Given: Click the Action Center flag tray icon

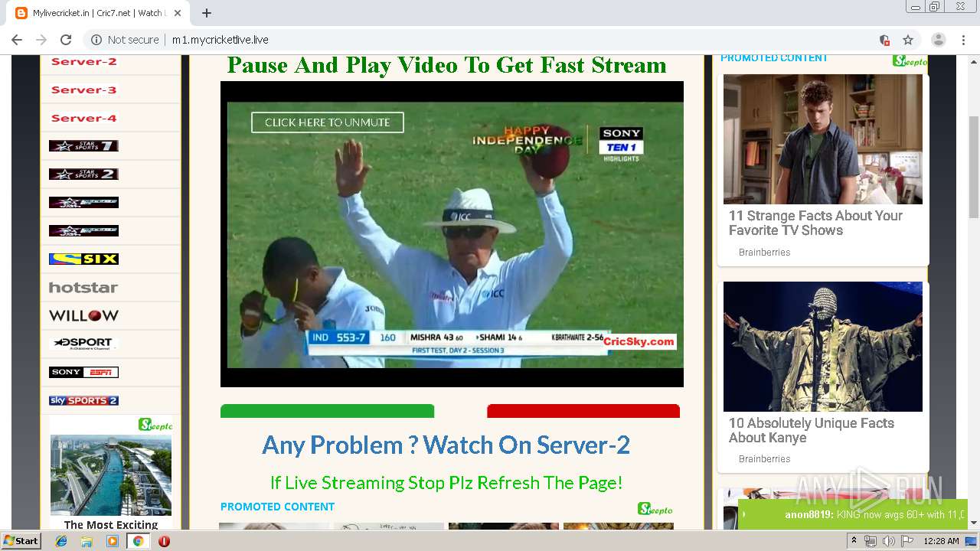Looking at the screenshot, I should coord(907,541).
